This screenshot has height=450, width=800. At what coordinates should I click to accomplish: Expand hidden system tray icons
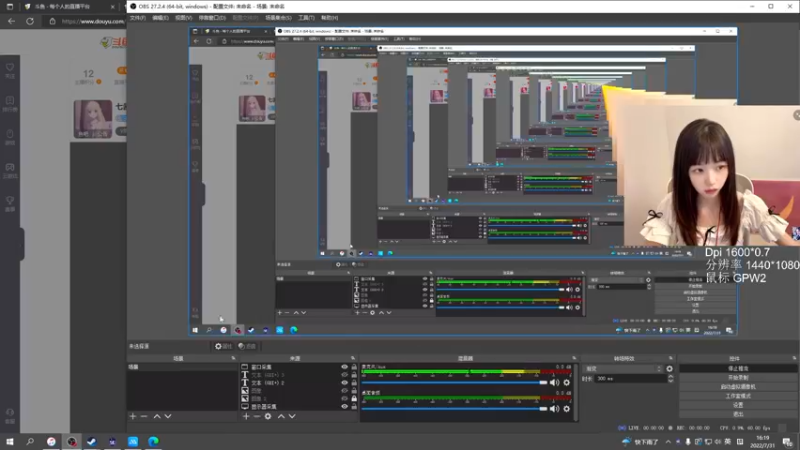668,442
